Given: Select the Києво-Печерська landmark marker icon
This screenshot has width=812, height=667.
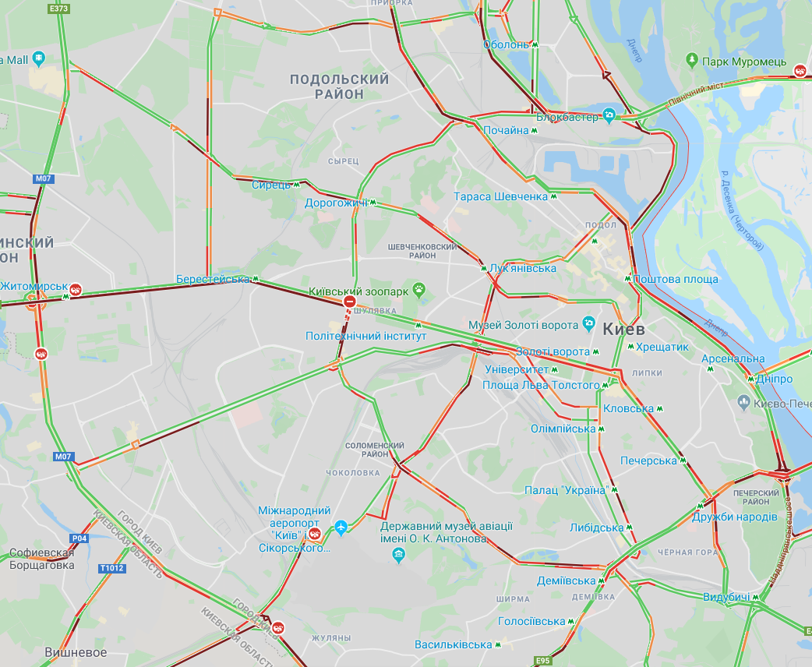Looking at the screenshot, I should click(x=743, y=401).
